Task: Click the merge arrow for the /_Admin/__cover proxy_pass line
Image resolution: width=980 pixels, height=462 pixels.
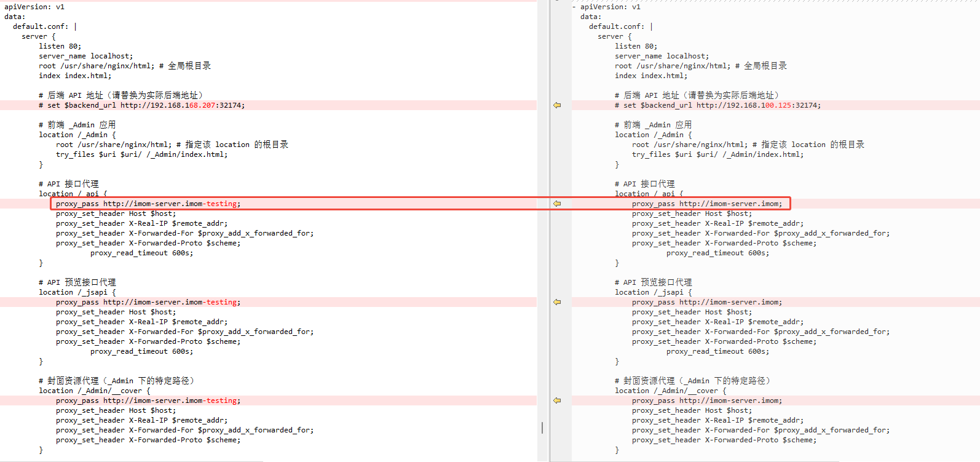Action: click(557, 400)
